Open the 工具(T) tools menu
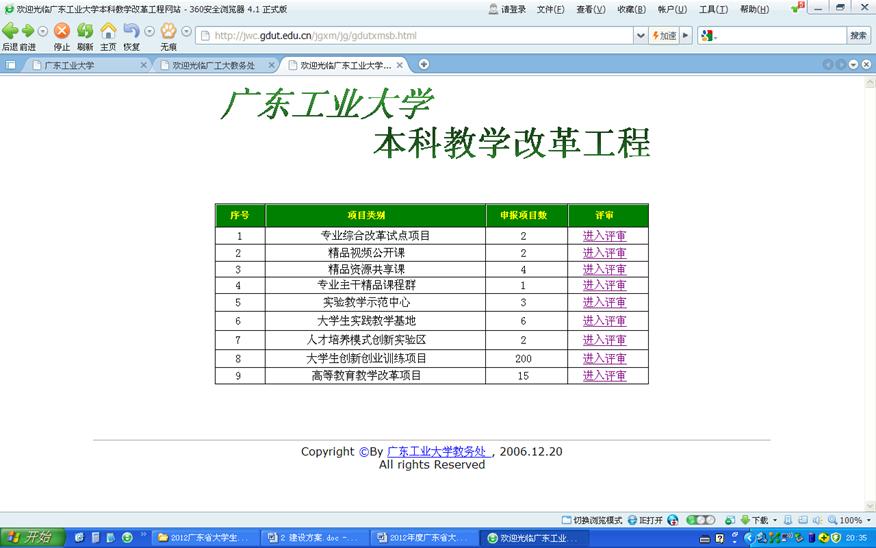The height and width of the screenshot is (548, 876). click(x=713, y=9)
